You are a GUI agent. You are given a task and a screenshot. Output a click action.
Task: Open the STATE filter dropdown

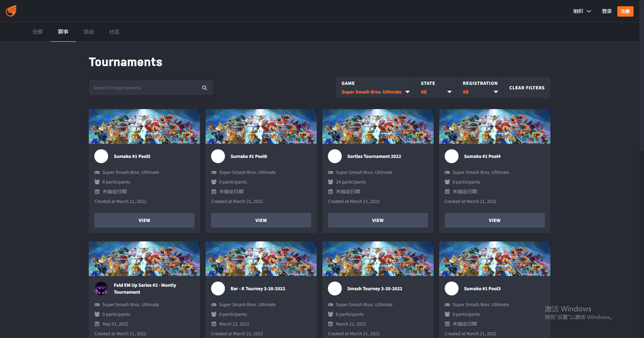click(436, 87)
